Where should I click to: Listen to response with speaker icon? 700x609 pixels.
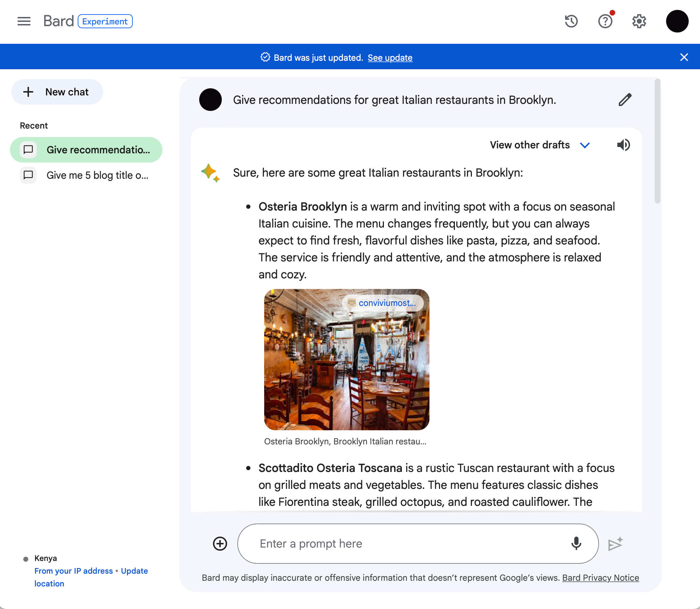click(x=623, y=145)
